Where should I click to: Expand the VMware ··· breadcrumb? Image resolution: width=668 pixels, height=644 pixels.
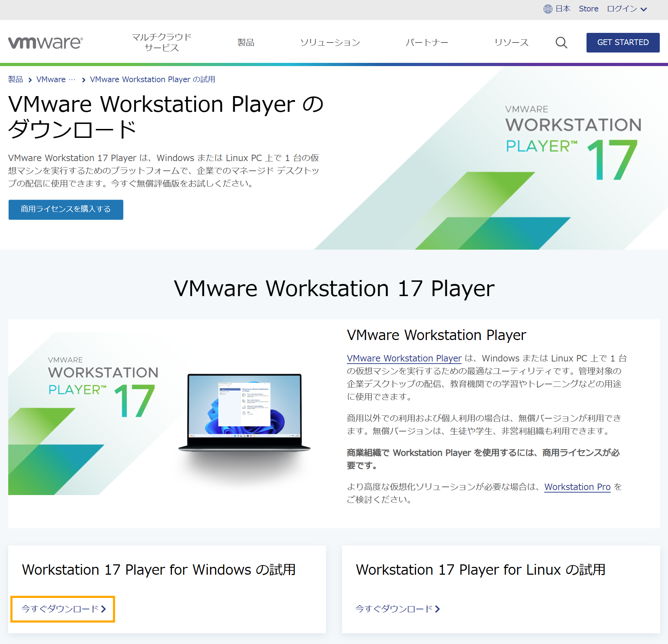pos(56,79)
